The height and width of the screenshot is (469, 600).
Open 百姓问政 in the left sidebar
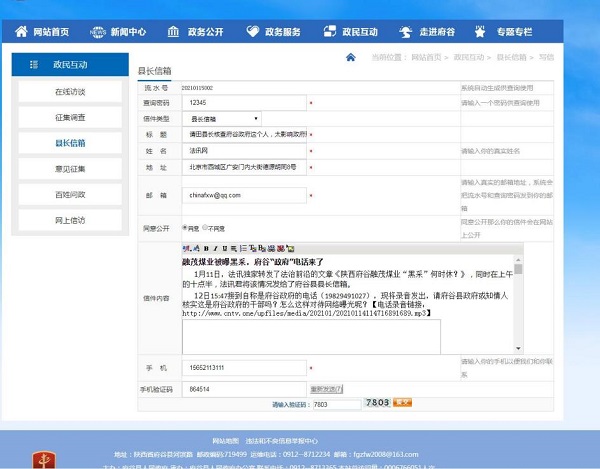(x=70, y=194)
